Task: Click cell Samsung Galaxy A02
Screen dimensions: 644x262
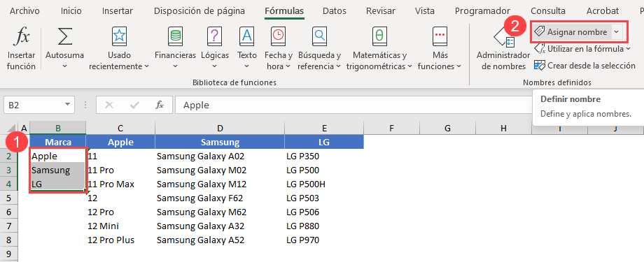Action: (220, 157)
